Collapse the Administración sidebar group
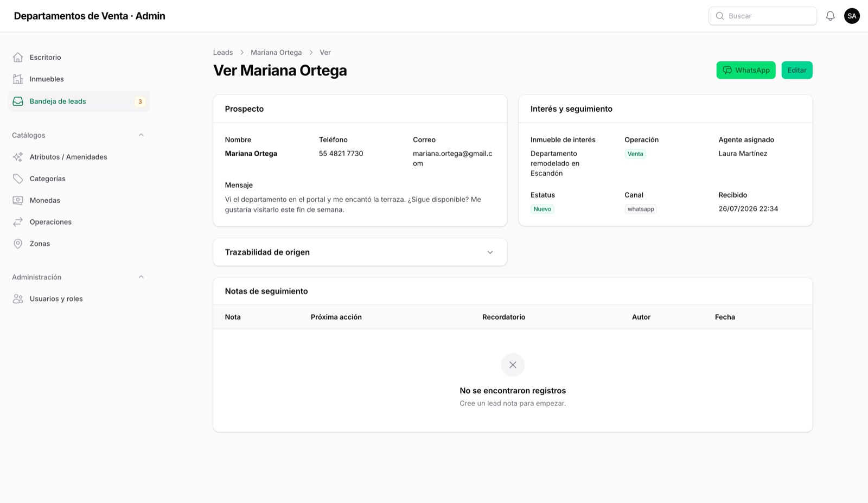 click(x=141, y=277)
